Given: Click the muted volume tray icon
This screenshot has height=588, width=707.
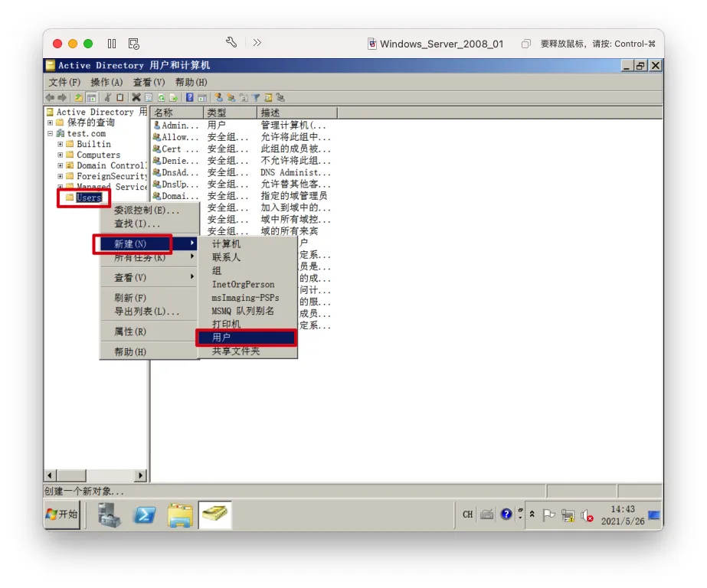Looking at the screenshot, I should click(587, 515).
